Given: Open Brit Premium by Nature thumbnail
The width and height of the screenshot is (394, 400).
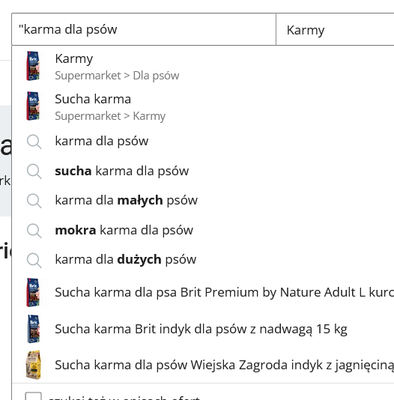Looking at the screenshot, I should [x=33, y=292].
